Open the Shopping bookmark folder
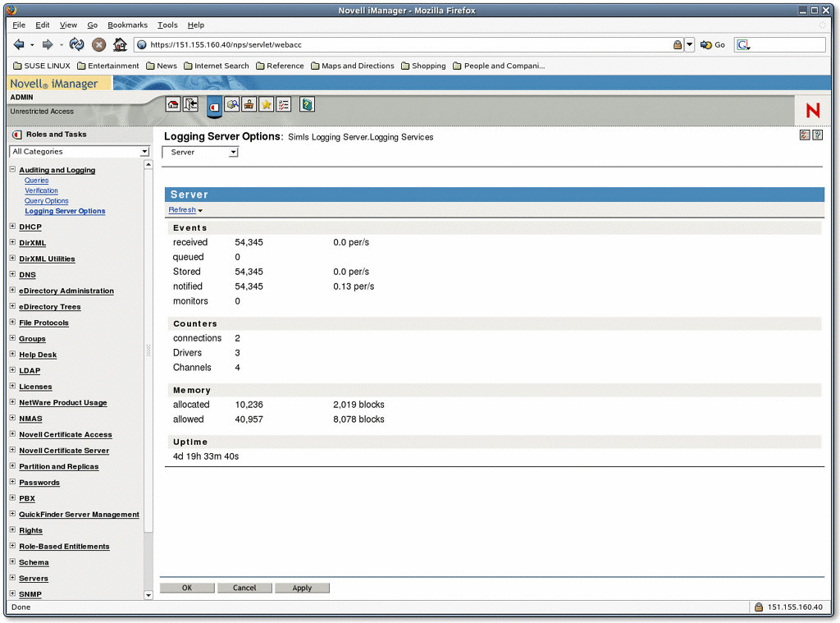This screenshot has height=623, width=840. click(424, 66)
